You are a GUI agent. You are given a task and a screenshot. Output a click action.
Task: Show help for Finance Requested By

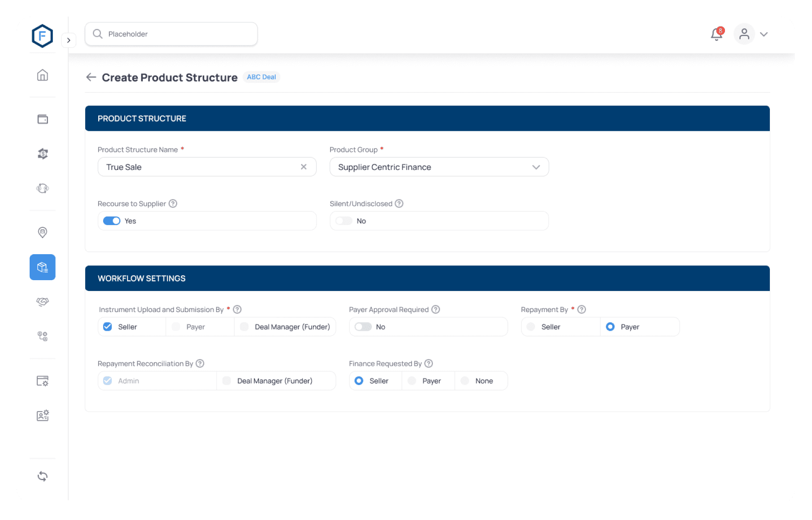point(429,364)
